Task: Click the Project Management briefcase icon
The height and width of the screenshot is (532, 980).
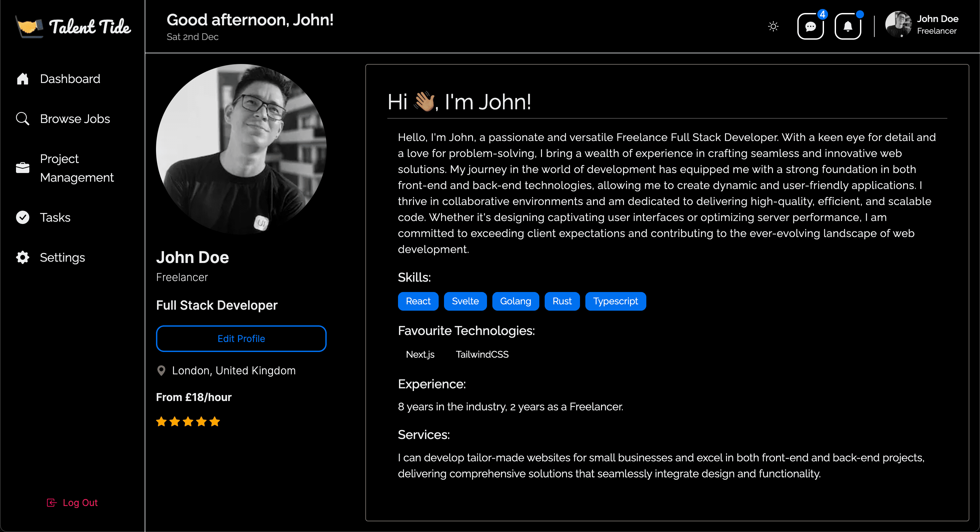Action: pos(22,168)
